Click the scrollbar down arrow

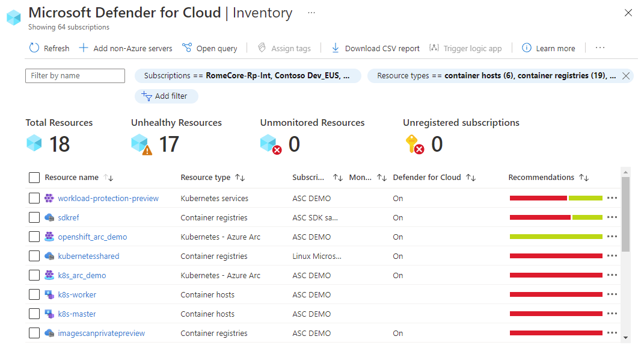[x=625, y=338]
